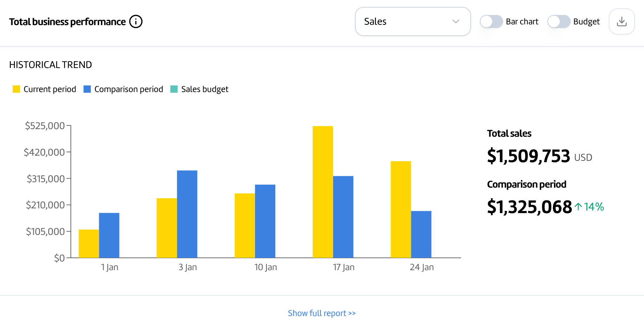Screen dimensions: 644x328
Task: Switch off the Bar chart display option
Action: coord(491,21)
